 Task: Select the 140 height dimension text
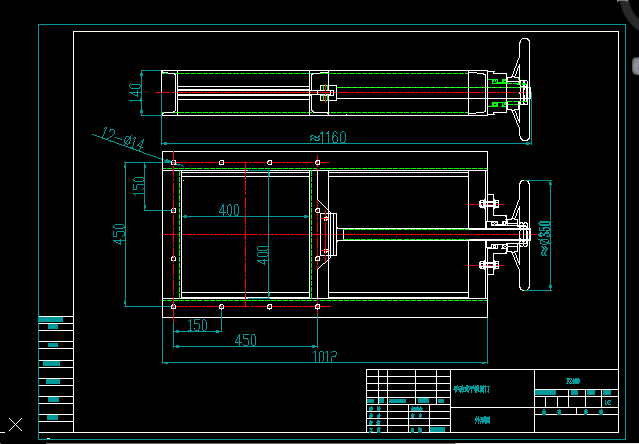pyautogui.click(x=136, y=93)
